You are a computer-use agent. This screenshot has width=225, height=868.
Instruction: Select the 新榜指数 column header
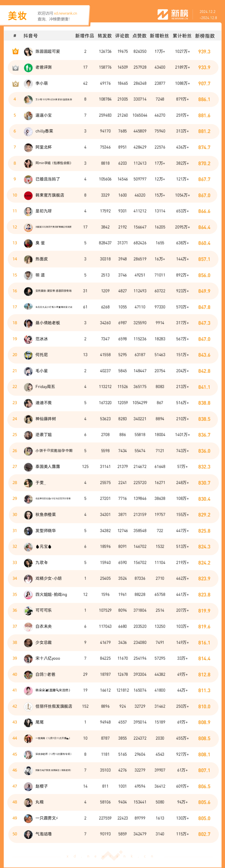[205, 36]
